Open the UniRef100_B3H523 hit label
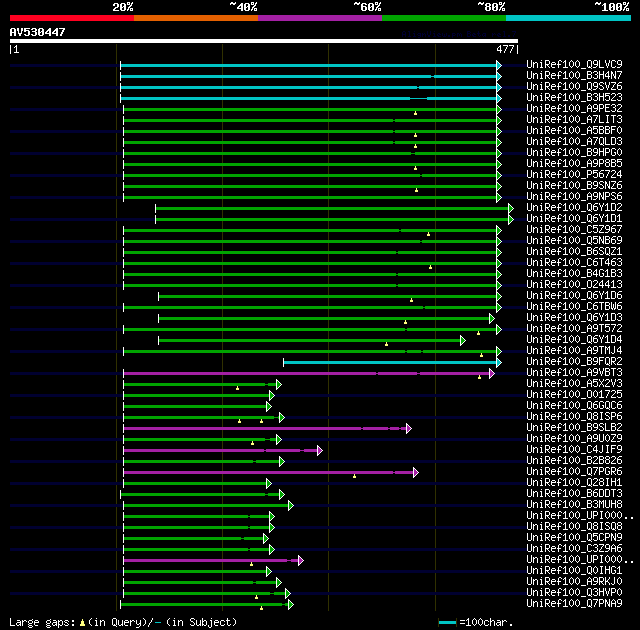The height and width of the screenshot is (630, 640). [574, 98]
